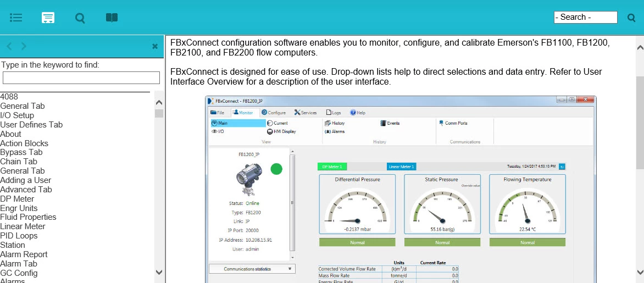Image resolution: width=644 pixels, height=283 pixels.
Task: Open the Alarm Report entry
Action: (x=24, y=254)
